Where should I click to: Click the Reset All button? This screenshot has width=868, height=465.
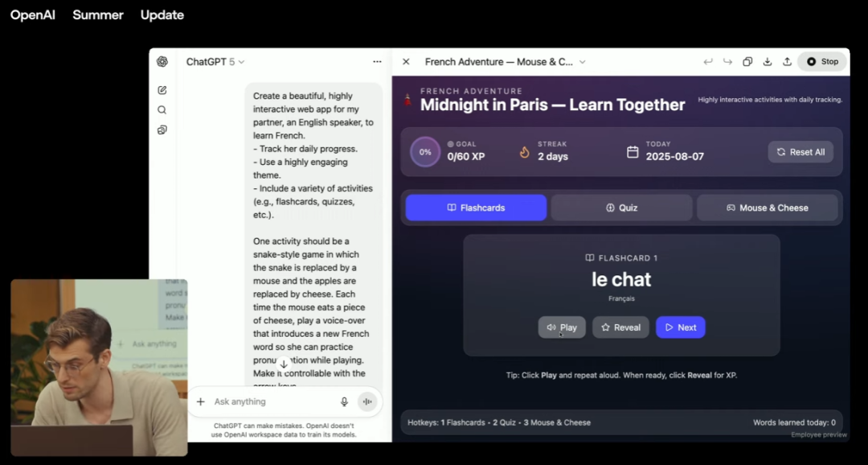pos(800,152)
